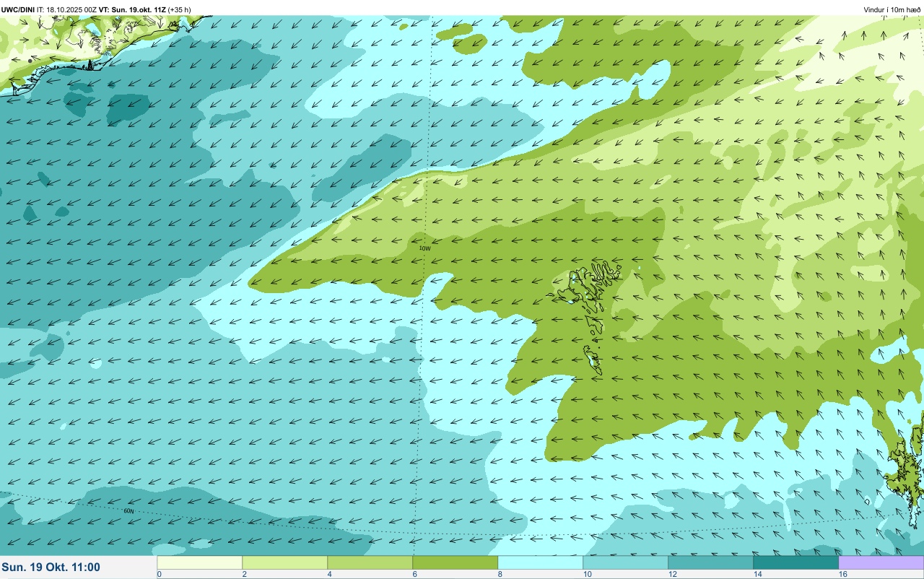The width and height of the screenshot is (924, 579).
Task: Click the legend value '4'
Action: coord(329,574)
